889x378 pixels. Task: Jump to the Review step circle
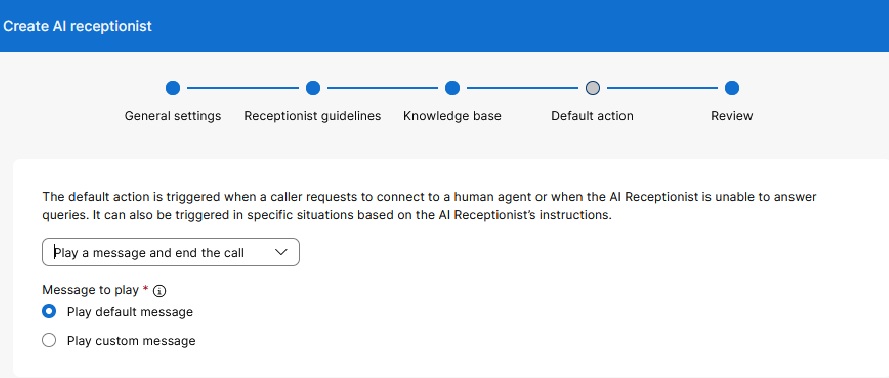(x=732, y=88)
